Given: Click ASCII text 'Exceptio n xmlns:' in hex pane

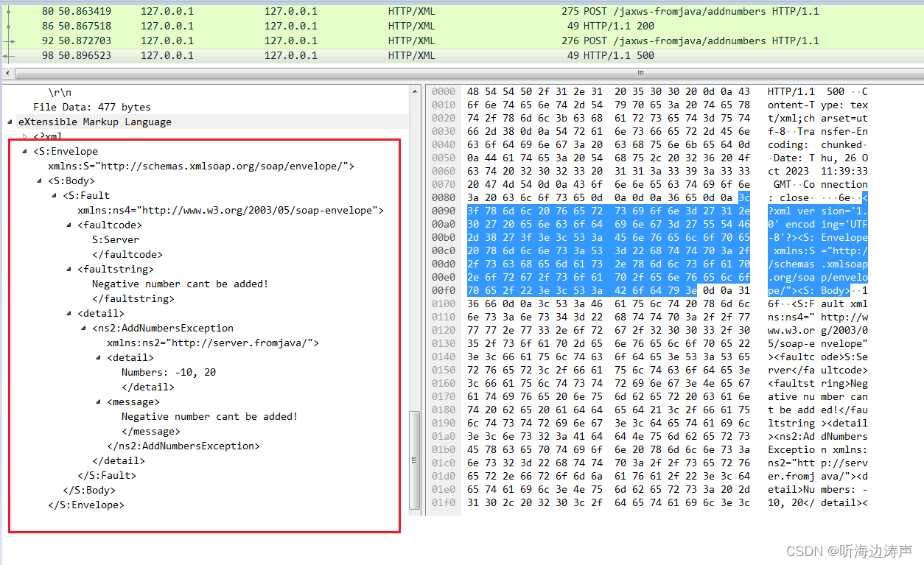Looking at the screenshot, I should (x=818, y=449).
